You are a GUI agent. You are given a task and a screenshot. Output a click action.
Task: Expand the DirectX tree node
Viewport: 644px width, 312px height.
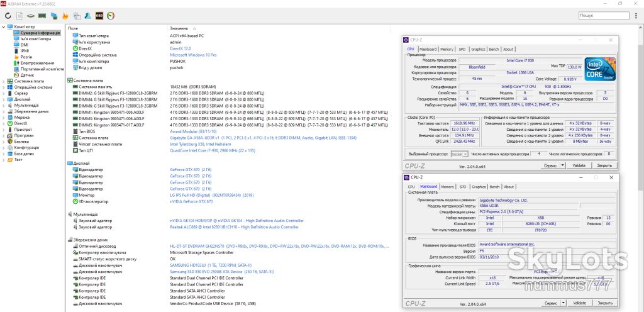4,123
